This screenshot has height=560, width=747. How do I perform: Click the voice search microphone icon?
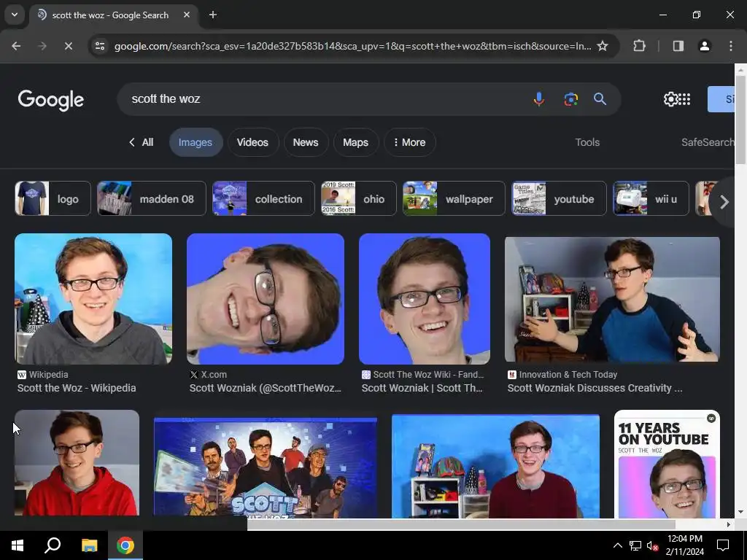coord(539,99)
